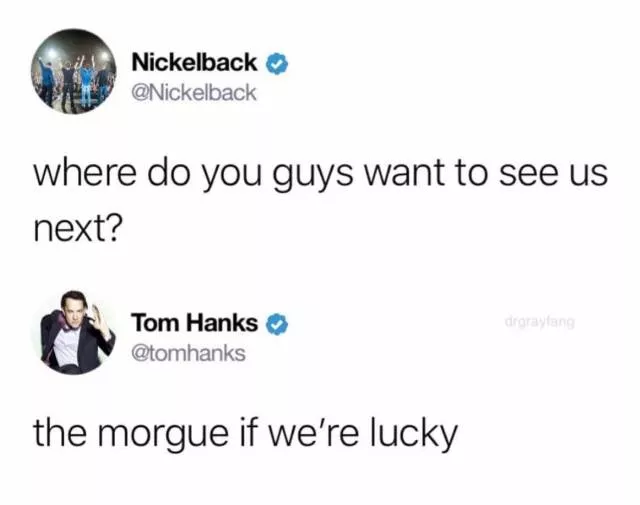Click the word "the" starting Tom Hanks' reply
Viewport: 640px width, 505px height.
tap(60, 432)
